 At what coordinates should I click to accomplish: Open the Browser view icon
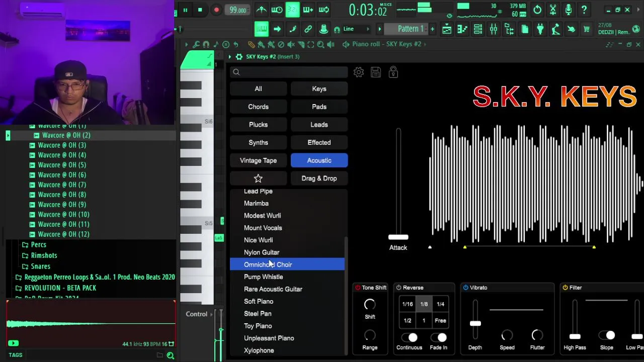(509, 29)
